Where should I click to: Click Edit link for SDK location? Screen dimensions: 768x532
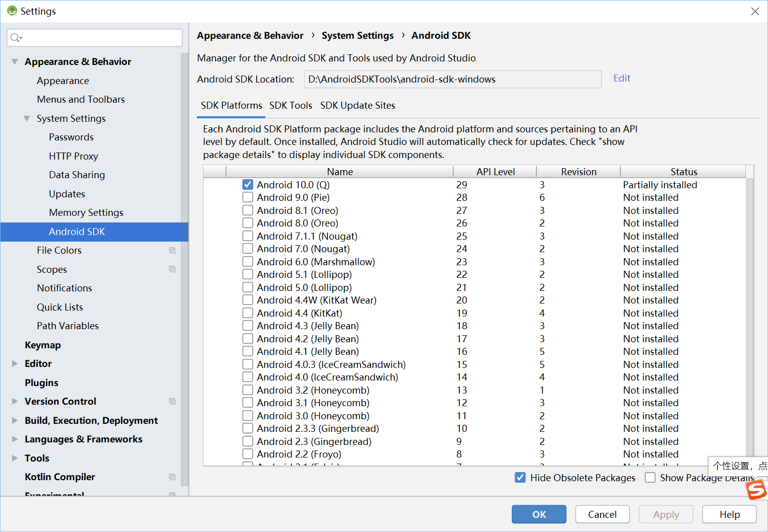621,79
